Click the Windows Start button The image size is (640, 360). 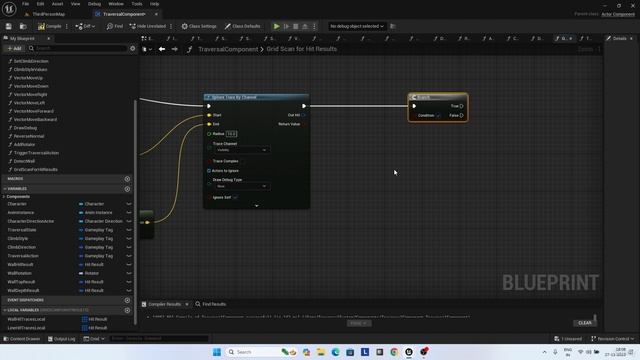[x=217, y=352]
